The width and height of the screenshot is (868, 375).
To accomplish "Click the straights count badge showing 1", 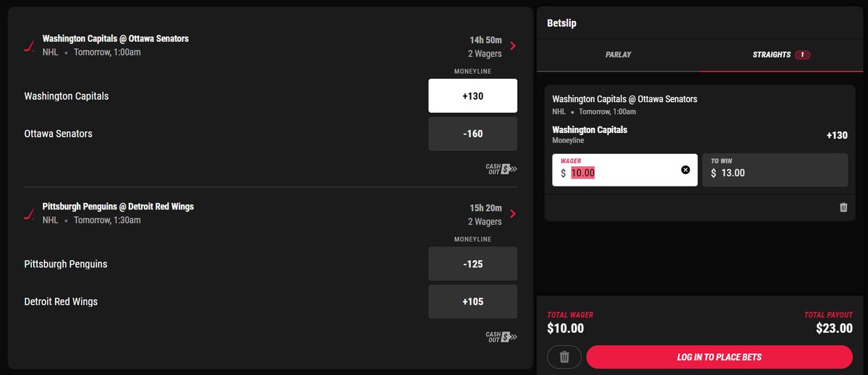I will pyautogui.click(x=802, y=54).
